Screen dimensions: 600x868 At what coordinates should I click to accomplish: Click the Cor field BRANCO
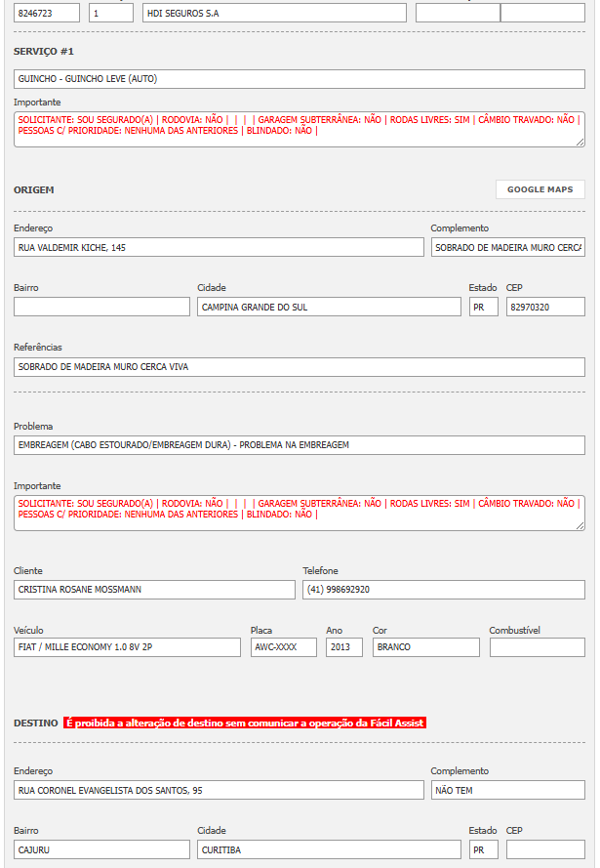[425, 647]
